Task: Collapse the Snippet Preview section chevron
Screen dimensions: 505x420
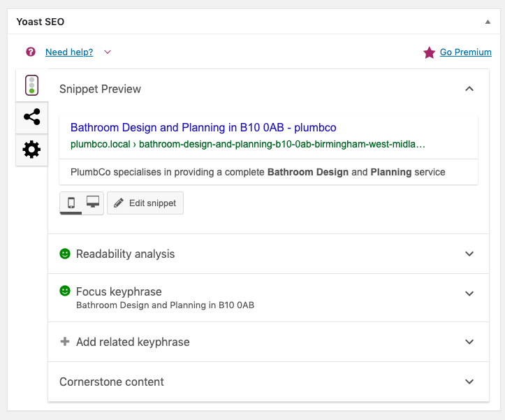Action: (x=469, y=89)
